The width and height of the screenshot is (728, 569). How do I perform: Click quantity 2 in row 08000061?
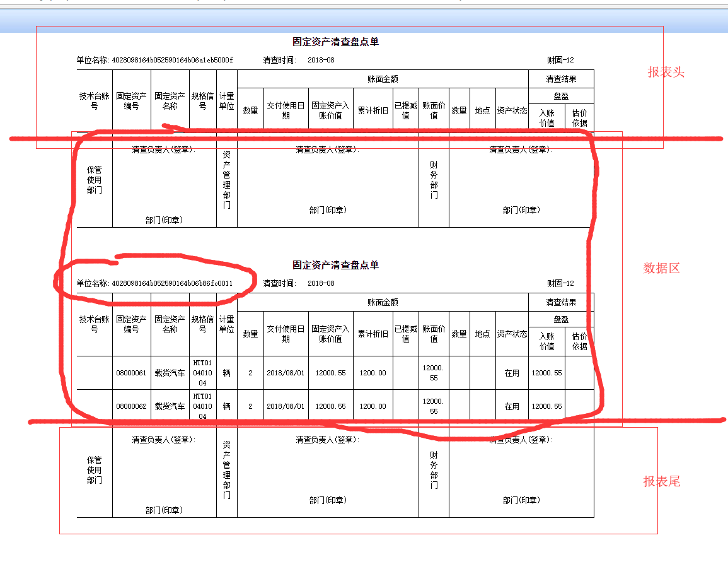(250, 373)
